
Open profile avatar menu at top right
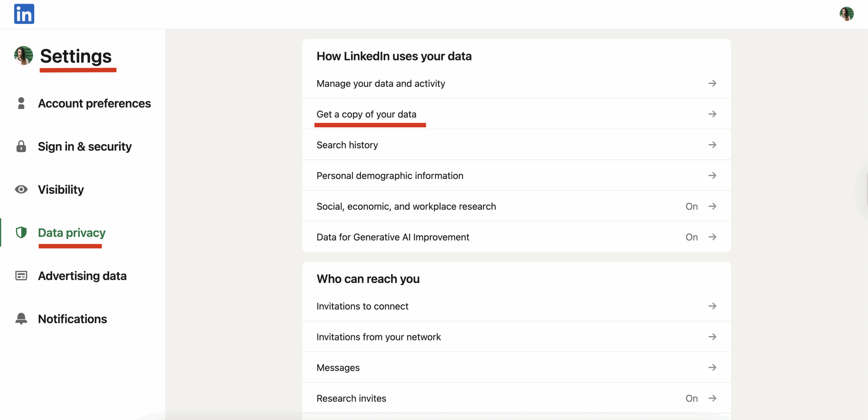pyautogui.click(x=846, y=14)
